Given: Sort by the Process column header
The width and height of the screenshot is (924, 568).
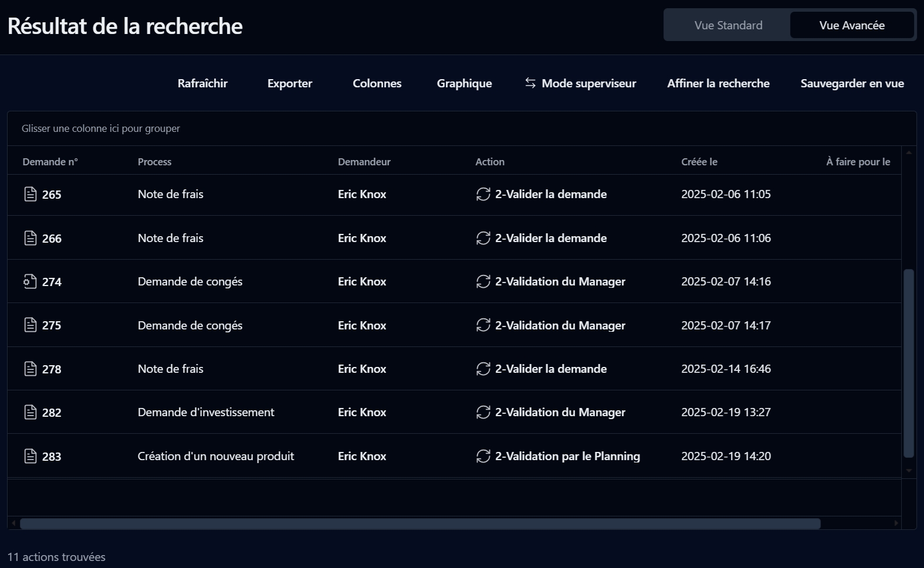Looking at the screenshot, I should 154,162.
